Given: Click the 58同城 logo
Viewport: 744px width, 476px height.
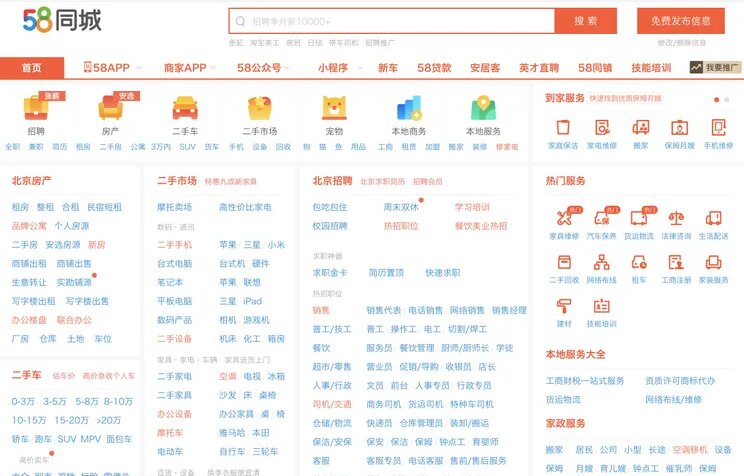Looking at the screenshot, I should click(62, 20).
